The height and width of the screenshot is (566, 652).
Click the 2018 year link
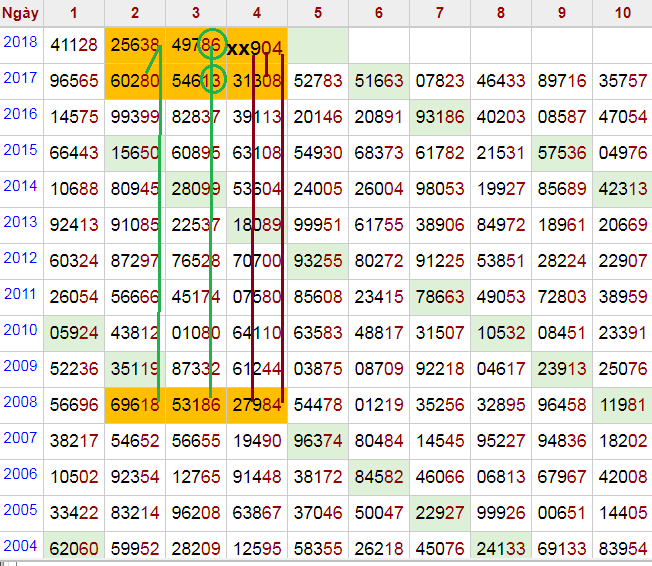point(20,42)
